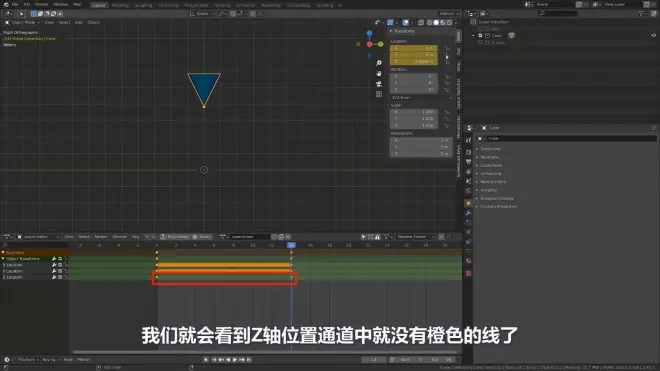Lock the Location X value
The width and height of the screenshot is (660, 371).
(x=447, y=48)
